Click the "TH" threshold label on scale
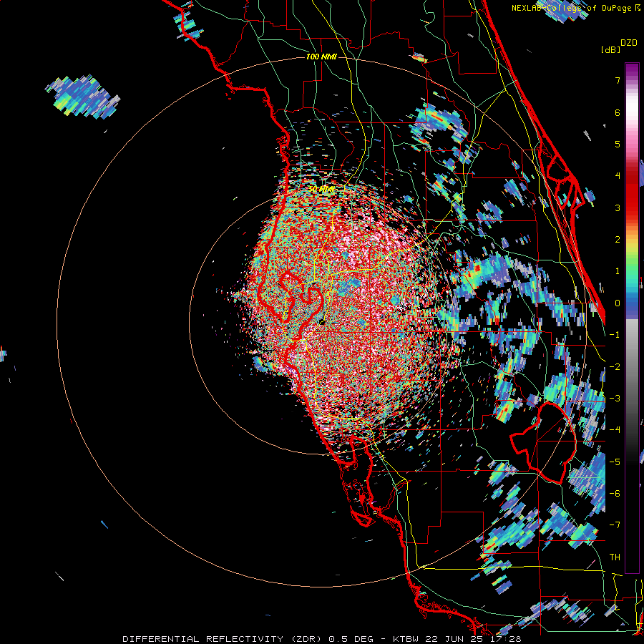The height and width of the screenshot is (644, 644). [615, 557]
